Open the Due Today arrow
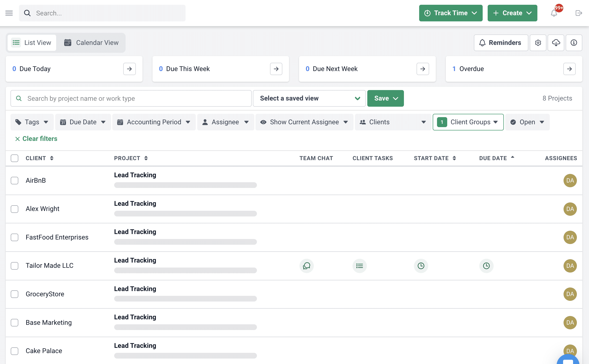This screenshot has width=589, height=364. tap(129, 69)
